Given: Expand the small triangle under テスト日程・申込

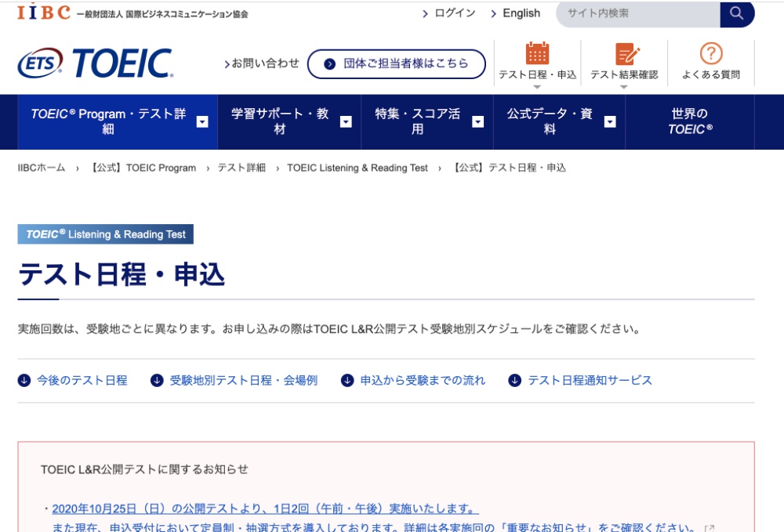Looking at the screenshot, I should point(537,87).
